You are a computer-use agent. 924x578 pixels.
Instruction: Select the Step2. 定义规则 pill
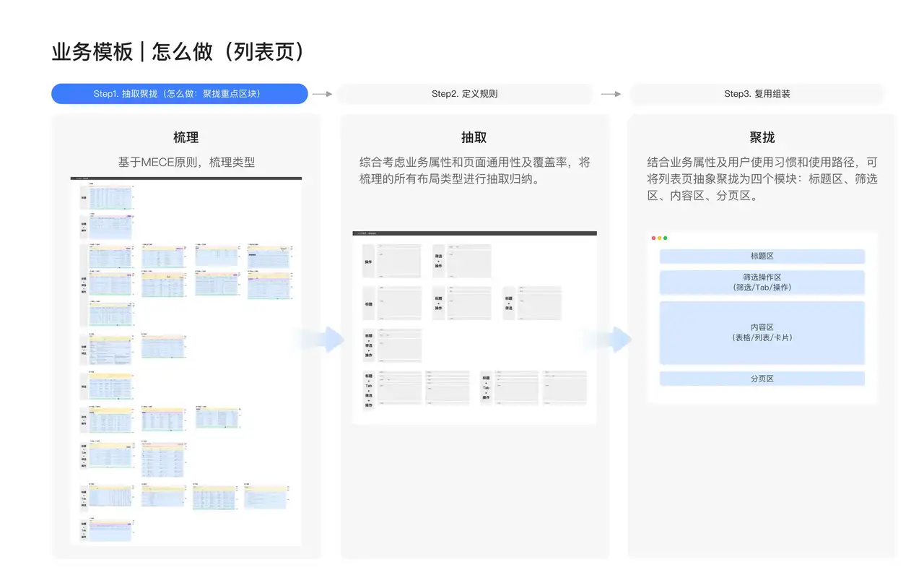[465, 94]
